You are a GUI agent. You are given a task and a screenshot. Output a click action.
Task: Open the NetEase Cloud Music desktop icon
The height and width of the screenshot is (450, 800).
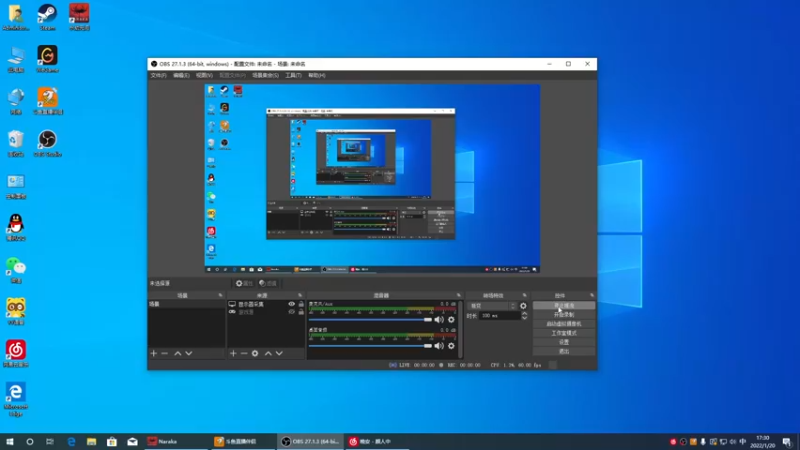pos(16,354)
